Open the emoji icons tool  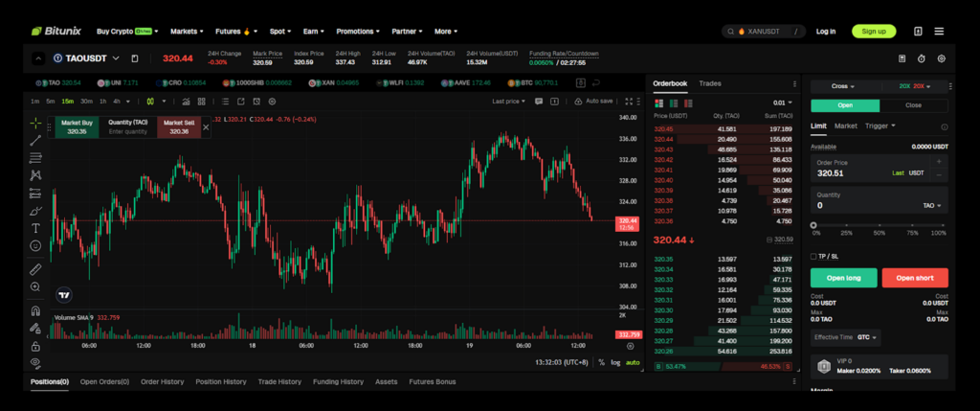[35, 245]
